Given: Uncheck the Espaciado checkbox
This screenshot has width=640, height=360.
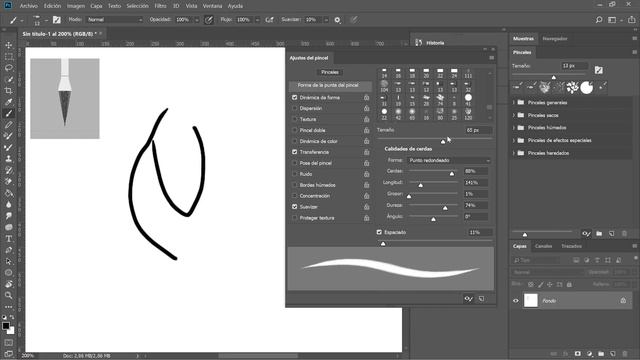Looking at the screenshot, I should (x=379, y=232).
